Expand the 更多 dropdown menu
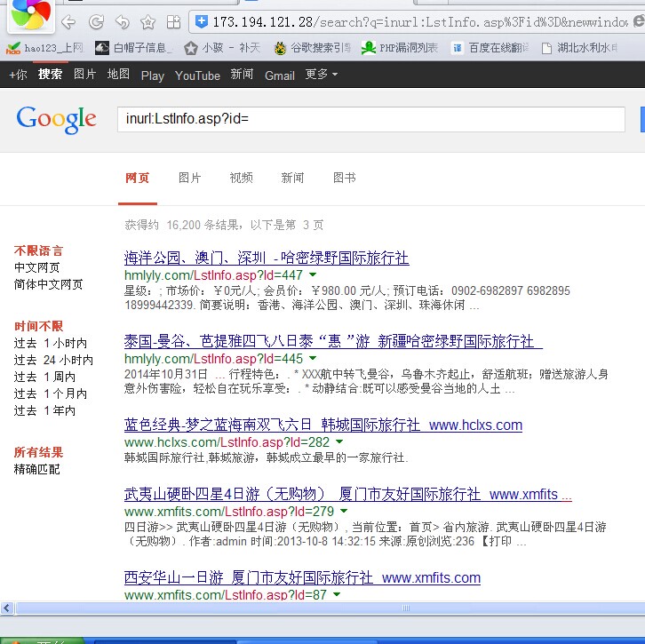 [322, 75]
